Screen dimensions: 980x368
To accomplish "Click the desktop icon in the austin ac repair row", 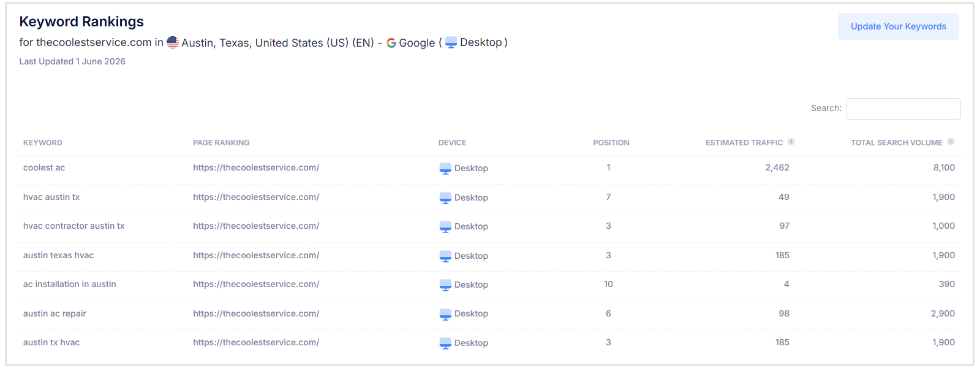I will [445, 315].
